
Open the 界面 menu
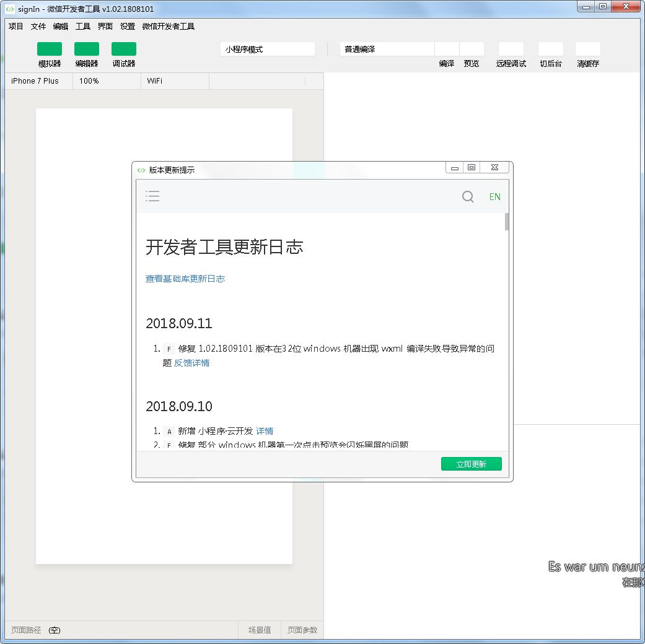105,27
